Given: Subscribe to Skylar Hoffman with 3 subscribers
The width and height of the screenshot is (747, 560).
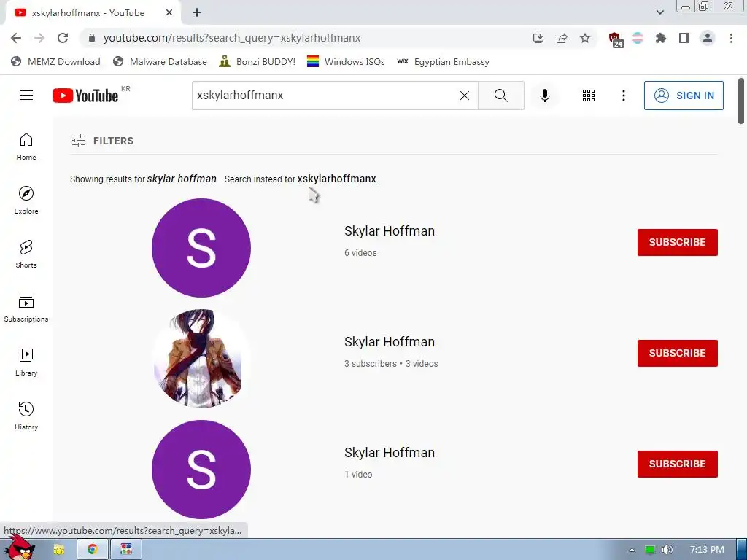Looking at the screenshot, I should (677, 354).
